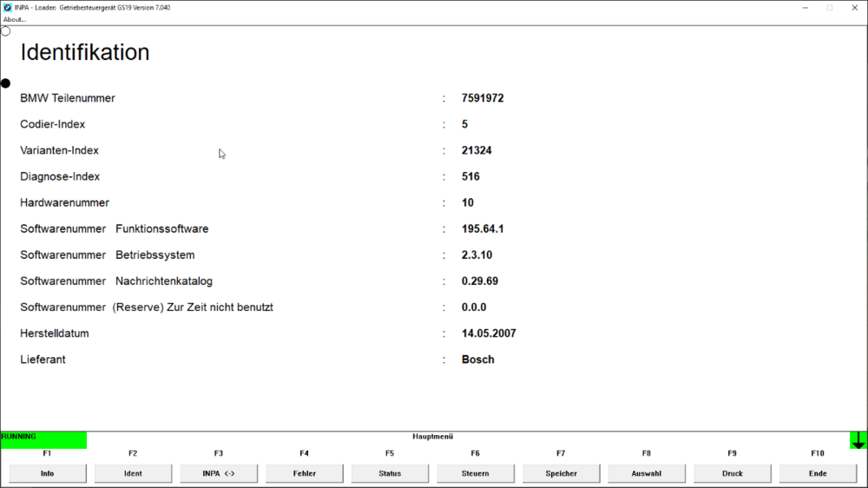868x488 pixels.
Task: Click the F10 Ende button
Action: tap(818, 473)
